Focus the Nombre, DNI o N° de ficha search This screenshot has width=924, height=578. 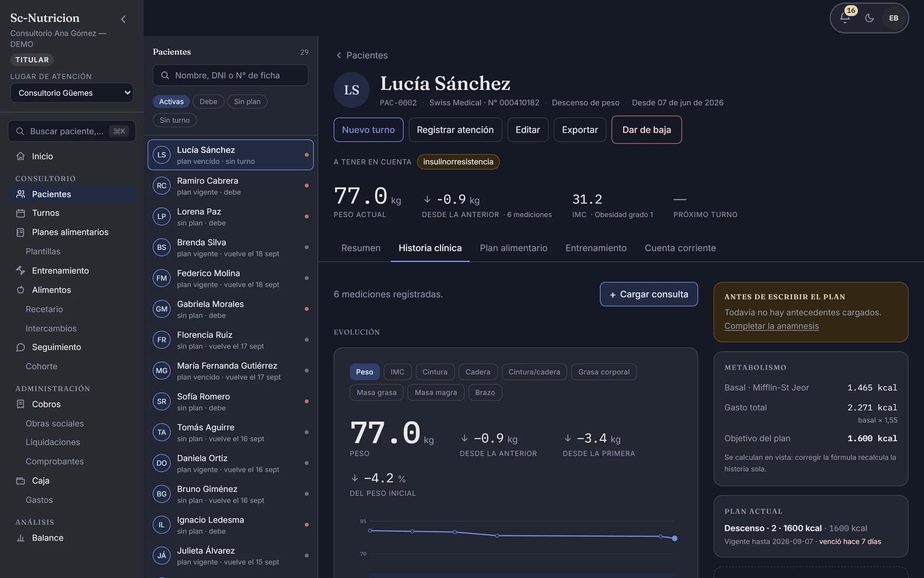[x=231, y=76]
